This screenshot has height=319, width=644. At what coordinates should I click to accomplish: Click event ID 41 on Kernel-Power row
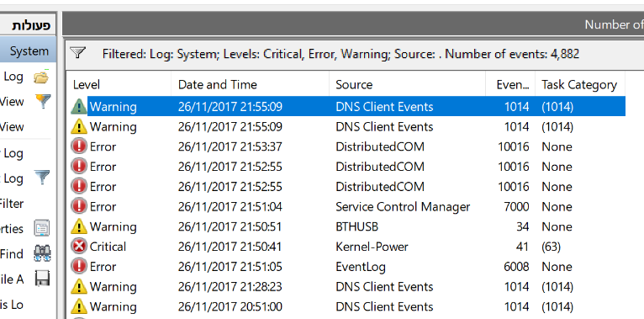(x=523, y=247)
